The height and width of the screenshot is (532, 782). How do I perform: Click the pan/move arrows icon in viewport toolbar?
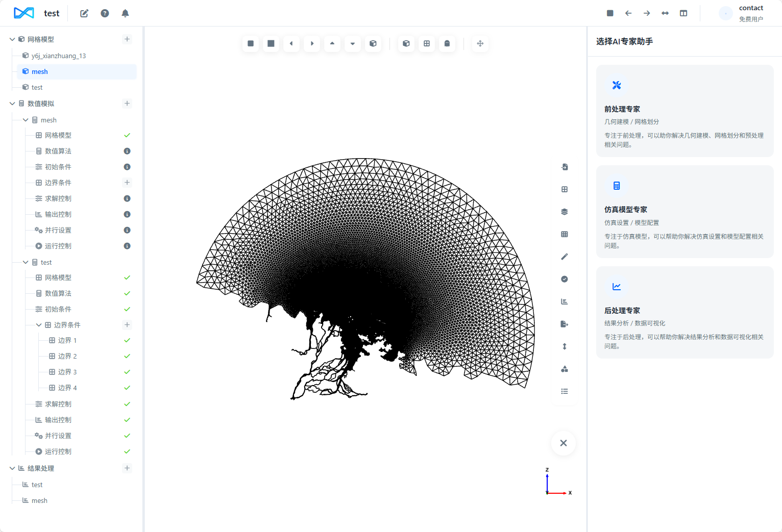click(480, 43)
